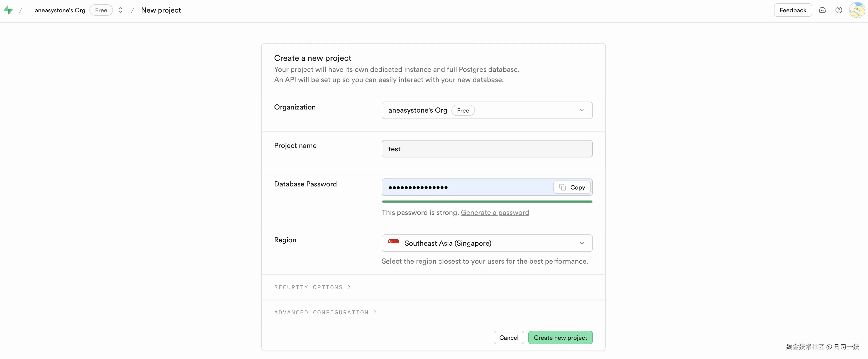Click the green password strength bar

click(x=487, y=202)
